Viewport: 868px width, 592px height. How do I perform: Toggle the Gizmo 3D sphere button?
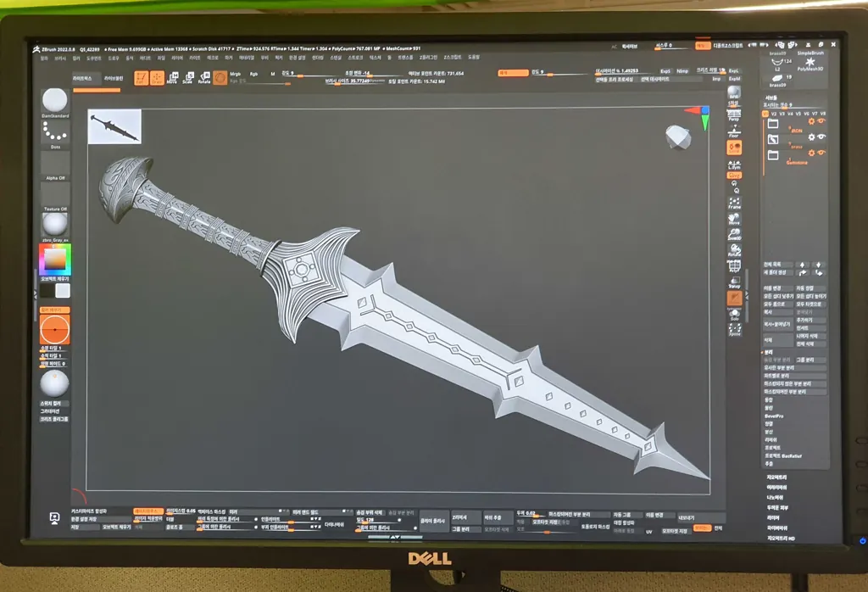220,78
